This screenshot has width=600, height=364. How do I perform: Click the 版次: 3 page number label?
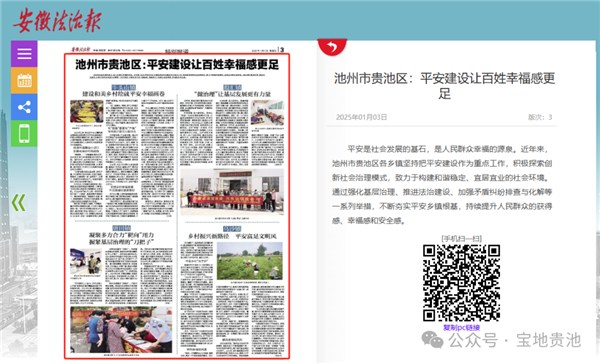pyautogui.click(x=540, y=117)
